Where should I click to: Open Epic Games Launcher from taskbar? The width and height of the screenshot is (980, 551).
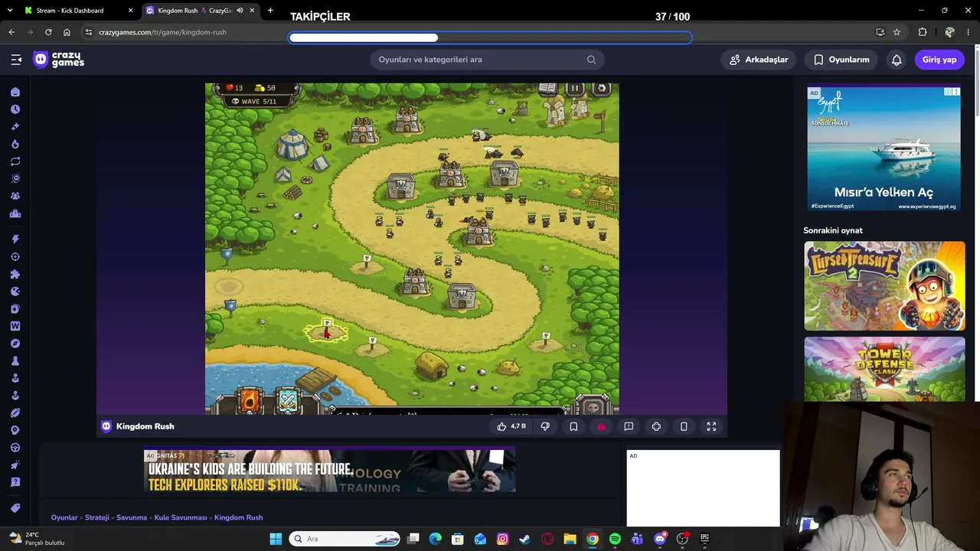pyautogui.click(x=704, y=539)
